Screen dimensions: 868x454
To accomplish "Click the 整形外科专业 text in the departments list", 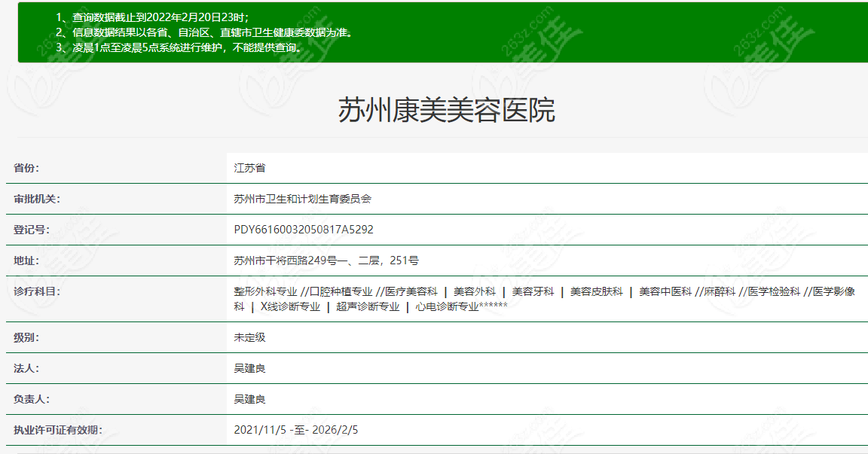I will tap(265, 291).
